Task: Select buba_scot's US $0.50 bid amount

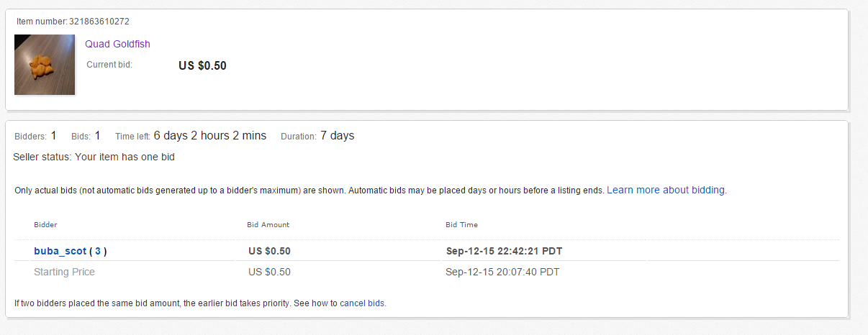Action: coord(269,251)
